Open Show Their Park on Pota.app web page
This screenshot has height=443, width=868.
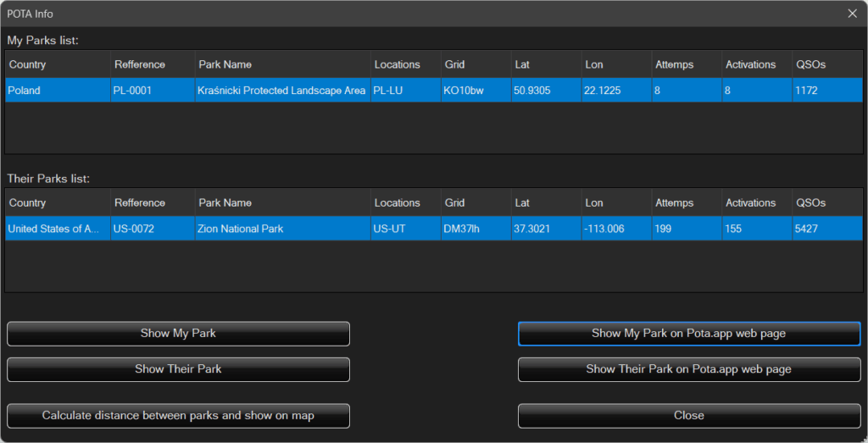pyautogui.click(x=688, y=369)
